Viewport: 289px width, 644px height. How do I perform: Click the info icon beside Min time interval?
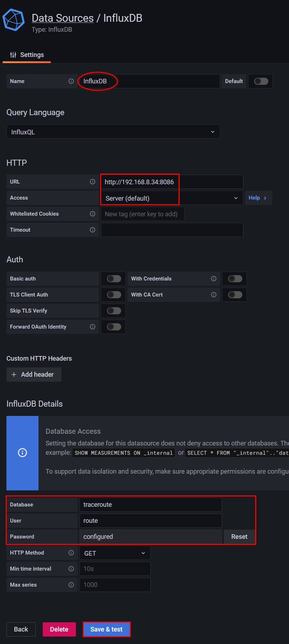pyautogui.click(x=71, y=569)
